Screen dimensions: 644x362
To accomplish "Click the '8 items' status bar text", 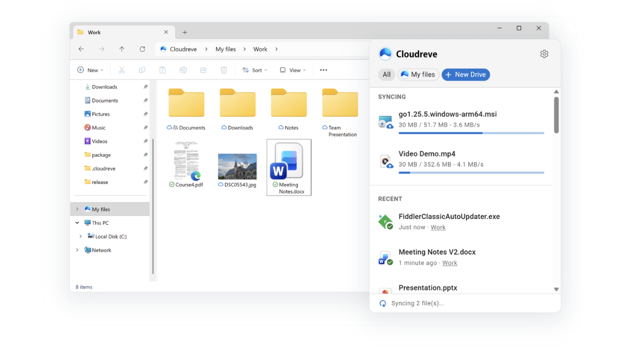I will 84,287.
